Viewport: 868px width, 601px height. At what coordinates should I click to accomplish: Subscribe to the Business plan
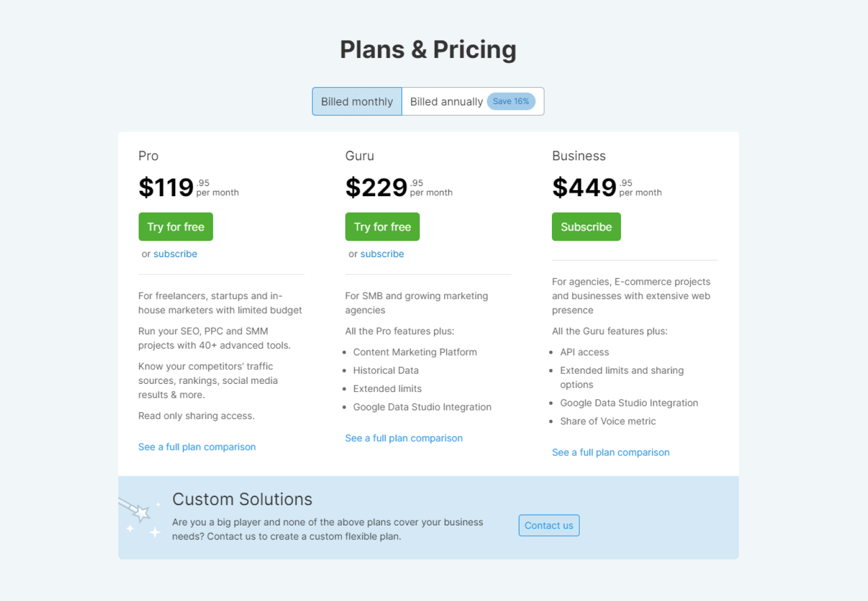586,227
